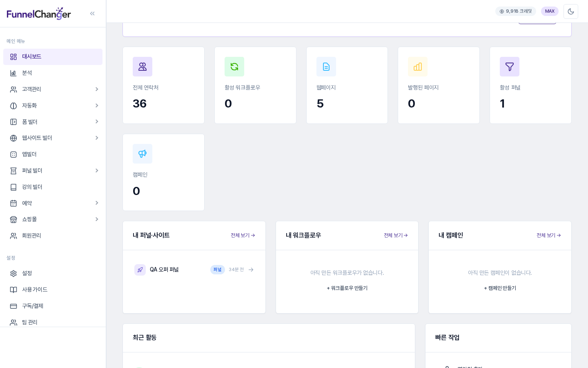Click the 강의 빌더 book icon
Screen dimensions: 588x368
tap(13, 187)
